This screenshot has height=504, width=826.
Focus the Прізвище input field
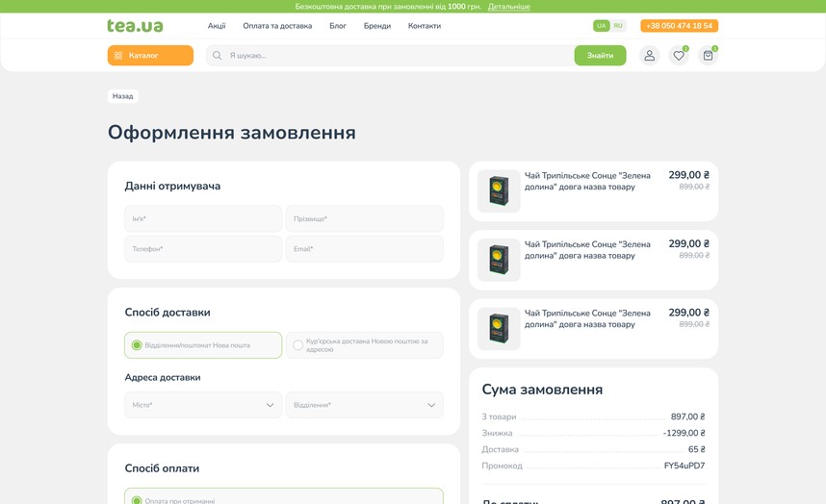365,218
